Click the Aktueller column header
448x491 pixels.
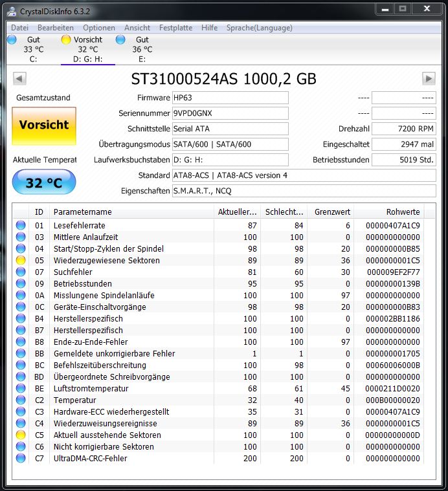click(x=237, y=212)
